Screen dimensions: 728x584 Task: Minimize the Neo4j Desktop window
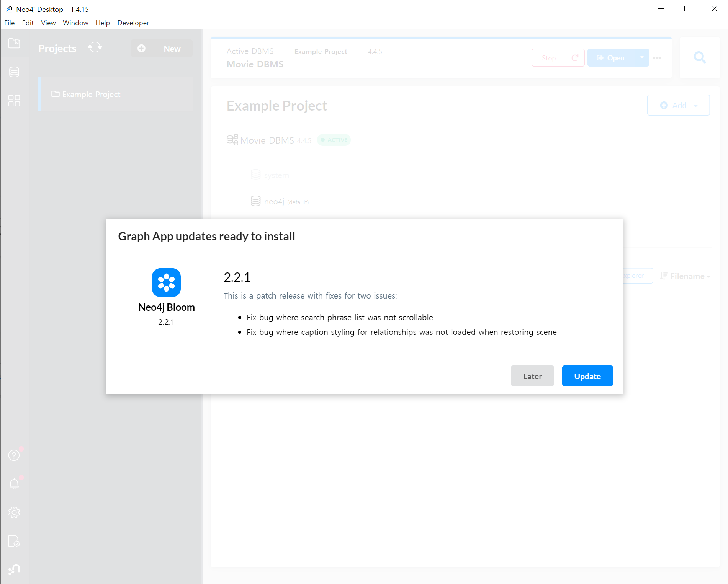point(661,9)
